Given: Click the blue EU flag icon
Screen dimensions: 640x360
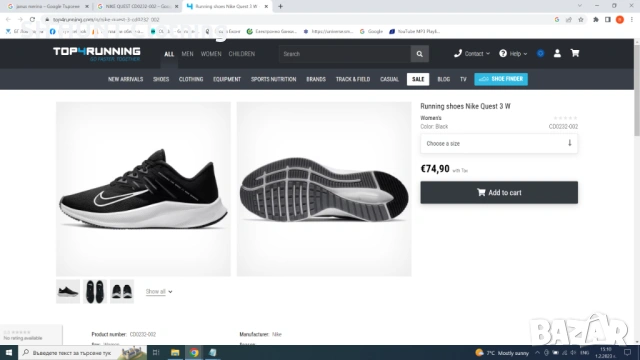Looking at the screenshot, I should pos(540,53).
